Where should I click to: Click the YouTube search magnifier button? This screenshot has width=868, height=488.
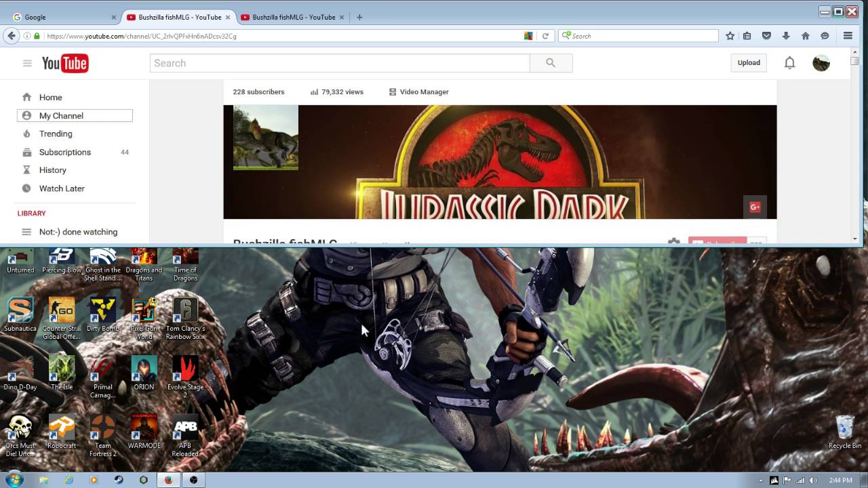tap(551, 63)
